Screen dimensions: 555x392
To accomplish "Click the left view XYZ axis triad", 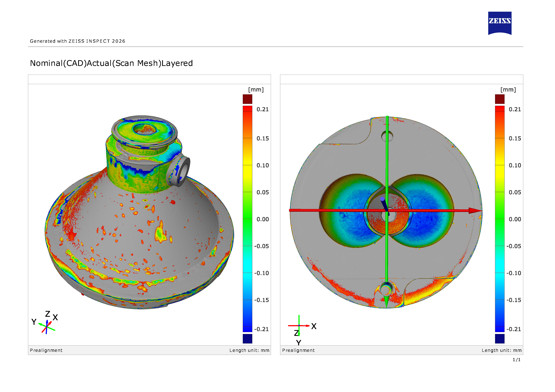I will tap(45, 323).
